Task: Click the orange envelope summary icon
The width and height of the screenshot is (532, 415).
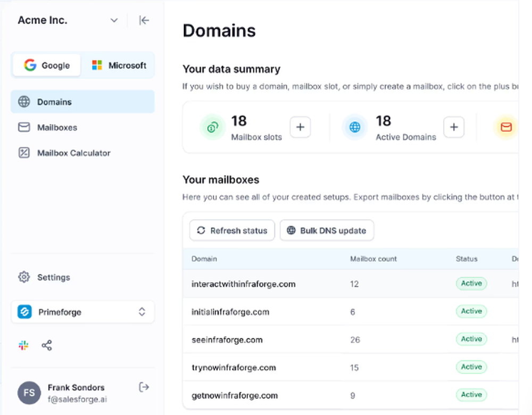Action: pos(505,128)
